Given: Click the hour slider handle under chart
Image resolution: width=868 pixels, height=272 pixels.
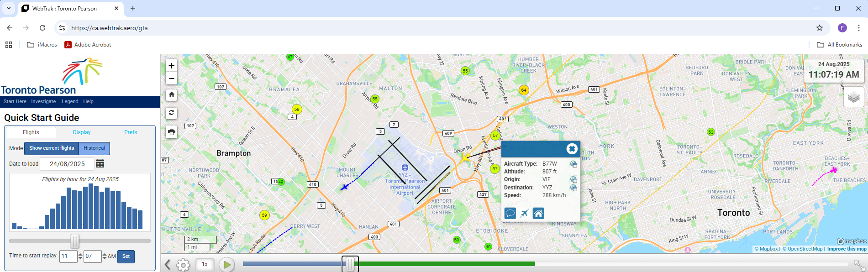Looking at the screenshot, I should pos(75,241).
